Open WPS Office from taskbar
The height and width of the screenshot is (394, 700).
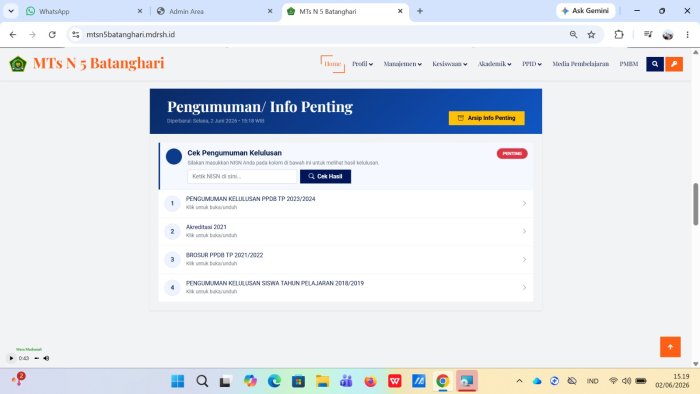pyautogui.click(x=394, y=381)
